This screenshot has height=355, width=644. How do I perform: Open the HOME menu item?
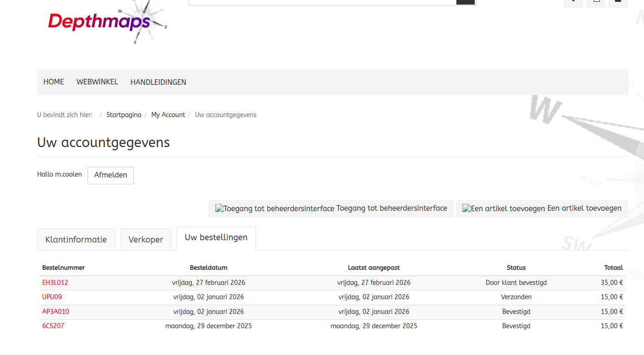[x=53, y=82]
